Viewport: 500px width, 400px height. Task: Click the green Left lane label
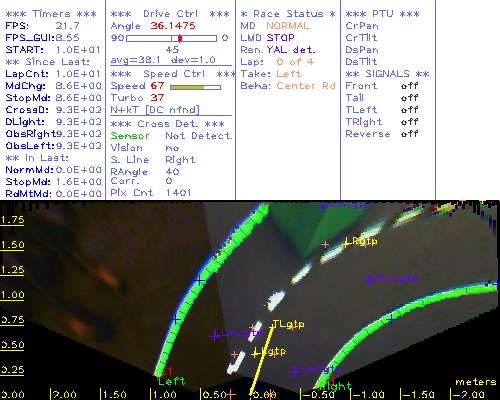pos(171,381)
